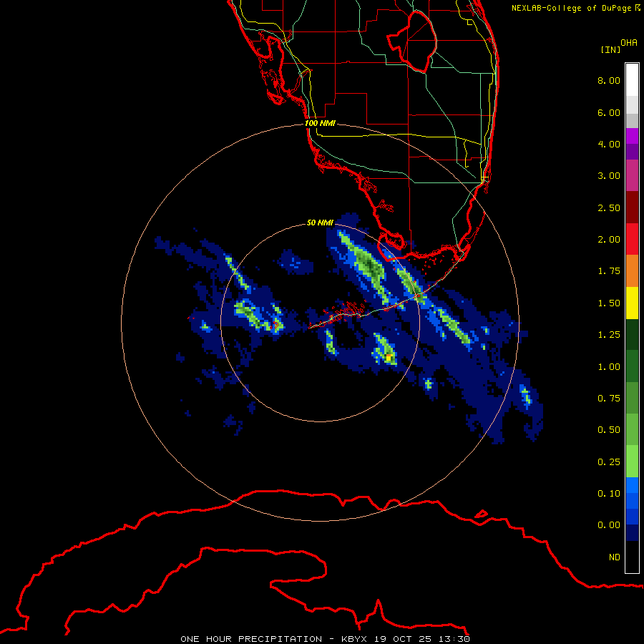This screenshot has height=644, width=644.
Task: Click the yellow peak rainfall pixel on the map
Action: (389, 358)
